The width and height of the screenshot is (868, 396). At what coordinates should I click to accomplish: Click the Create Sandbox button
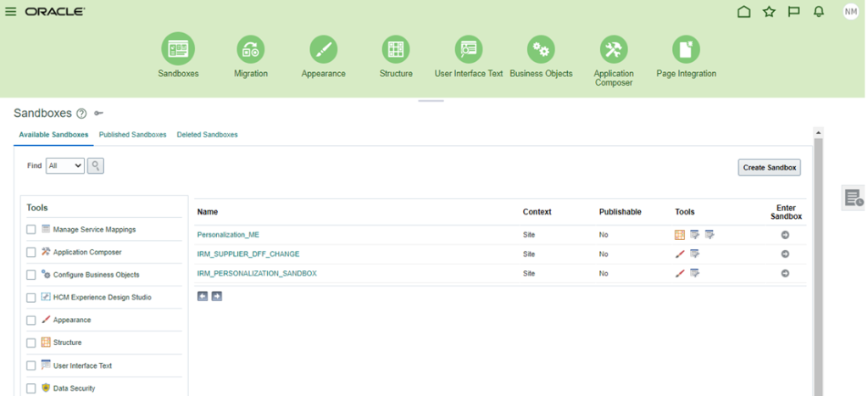click(x=770, y=167)
